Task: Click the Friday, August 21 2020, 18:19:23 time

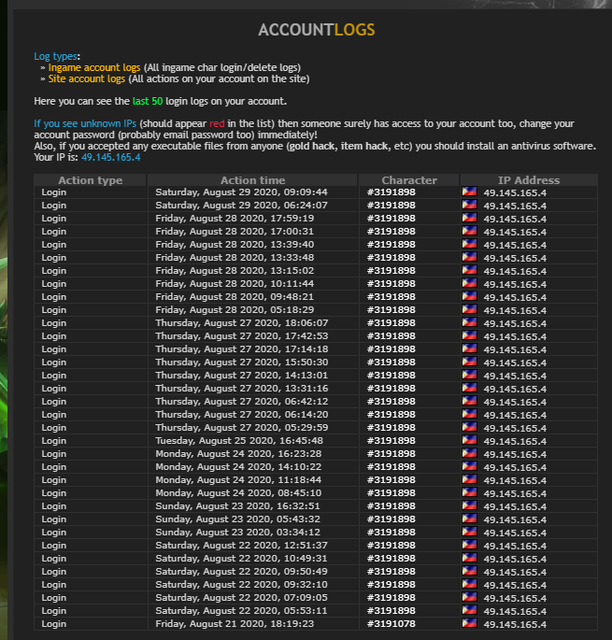Action: [234, 624]
